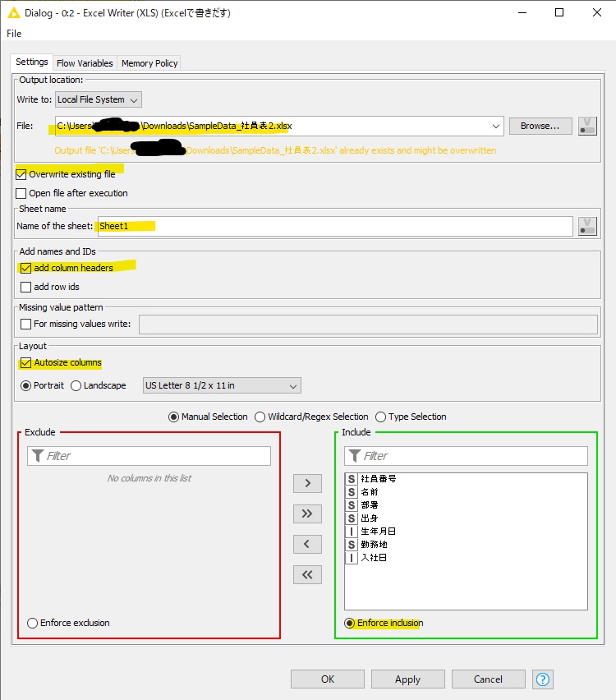Viewport: 616px width, 700px height.
Task: Click the filter funnel icon in Include
Action: 355,456
